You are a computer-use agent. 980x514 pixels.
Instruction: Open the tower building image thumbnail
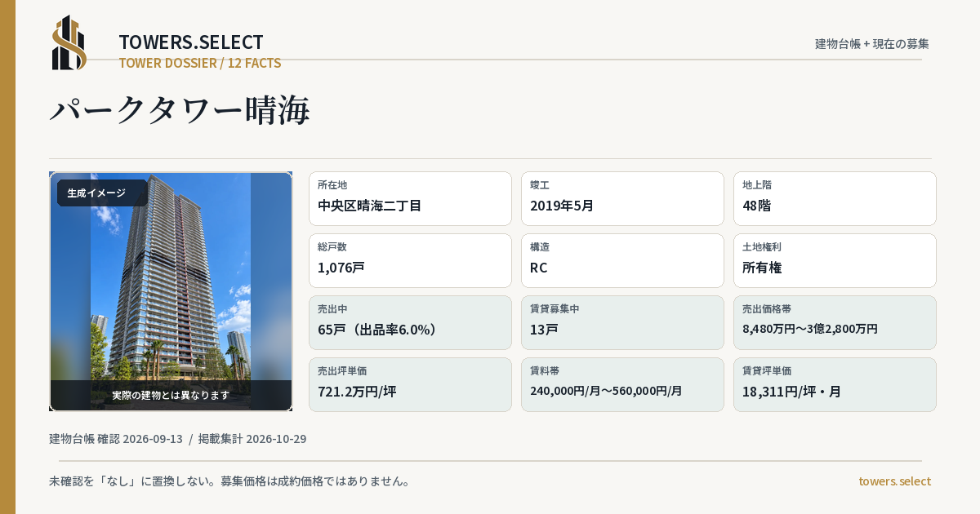171,291
